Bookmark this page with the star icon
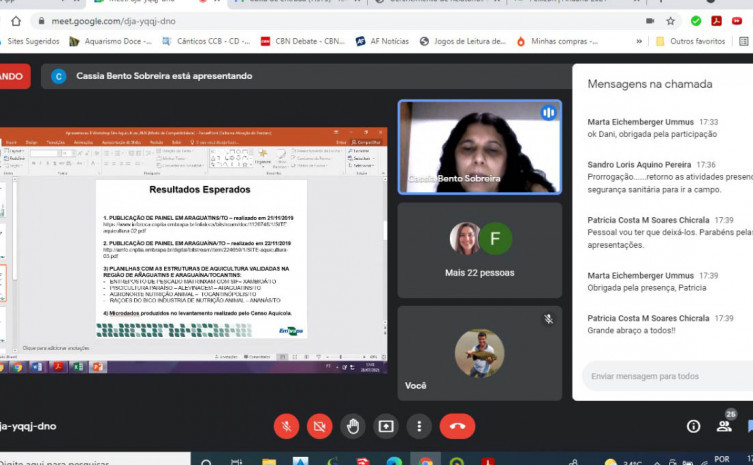The height and width of the screenshot is (465, 753). point(670,20)
